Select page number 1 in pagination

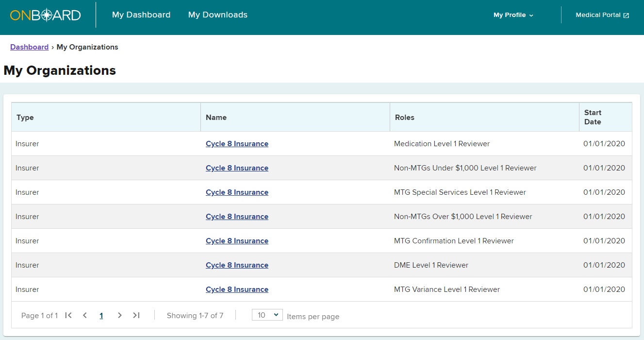(101, 316)
